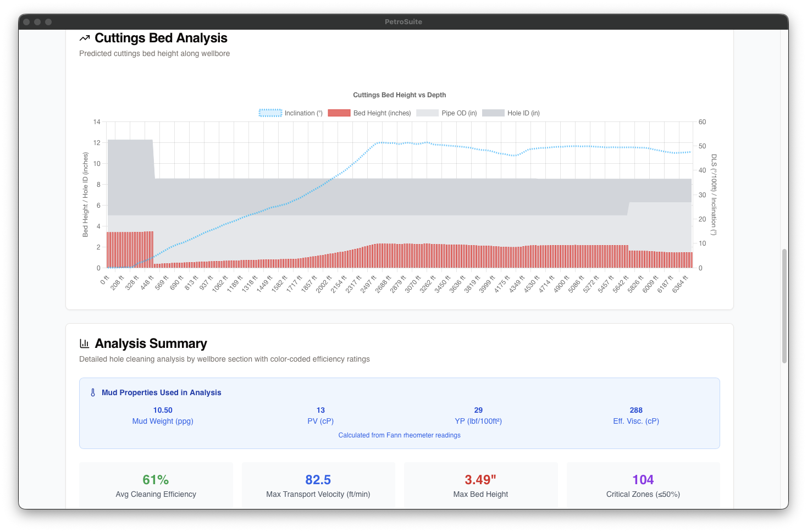Image resolution: width=807 pixels, height=532 pixels.
Task: Click the chart title Cuttings Bed Height vs Depth
Action: [x=400, y=95]
